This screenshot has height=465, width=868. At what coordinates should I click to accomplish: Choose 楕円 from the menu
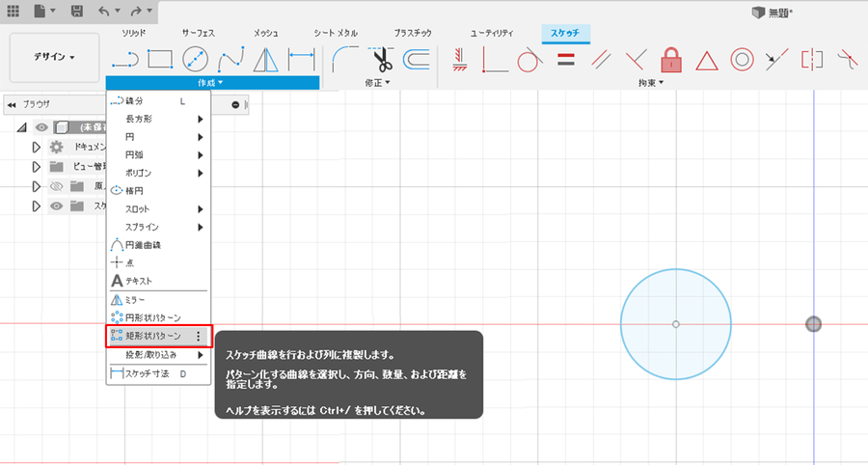158,191
